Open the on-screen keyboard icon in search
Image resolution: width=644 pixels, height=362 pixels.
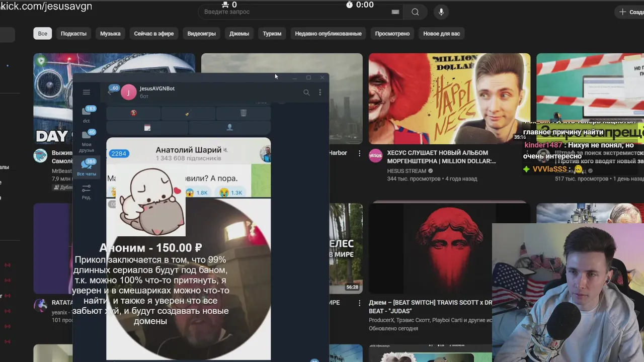[395, 12]
